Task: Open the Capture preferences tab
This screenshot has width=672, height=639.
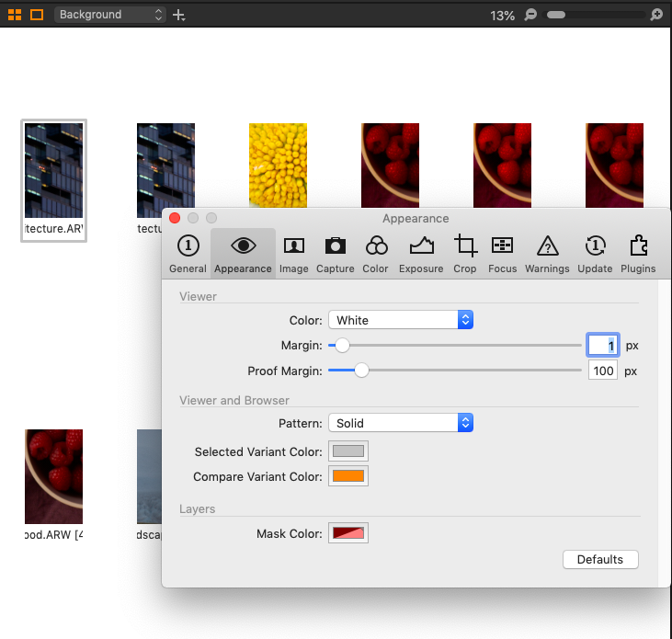Action: (x=336, y=254)
